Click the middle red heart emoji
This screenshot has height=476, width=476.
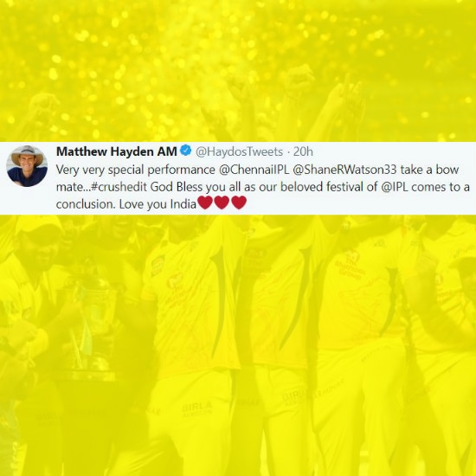[222, 203]
